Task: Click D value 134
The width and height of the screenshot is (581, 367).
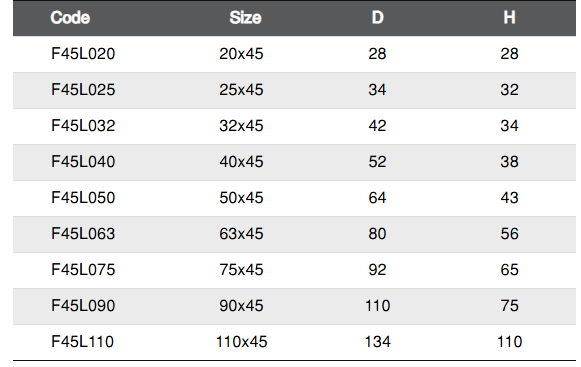Action: tap(378, 341)
